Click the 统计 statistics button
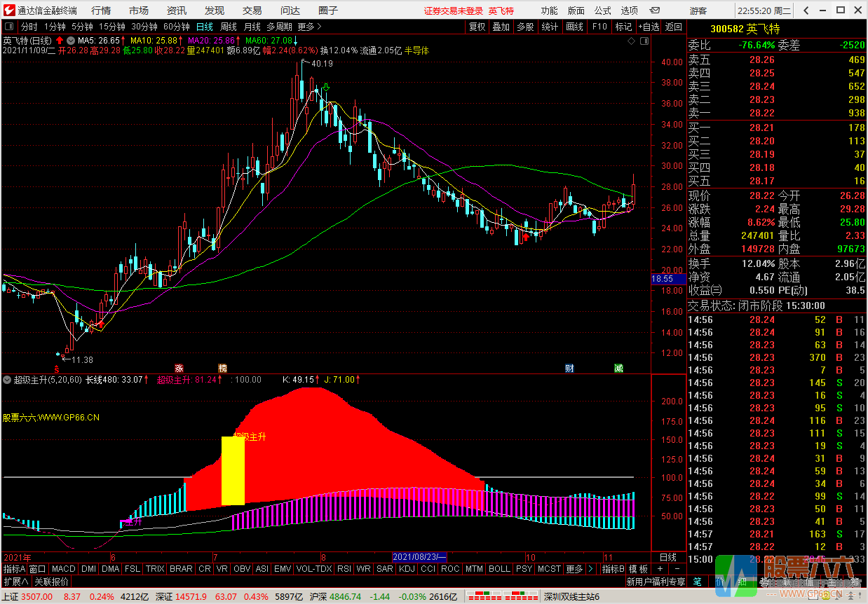The height and width of the screenshot is (604, 868). coord(550,27)
